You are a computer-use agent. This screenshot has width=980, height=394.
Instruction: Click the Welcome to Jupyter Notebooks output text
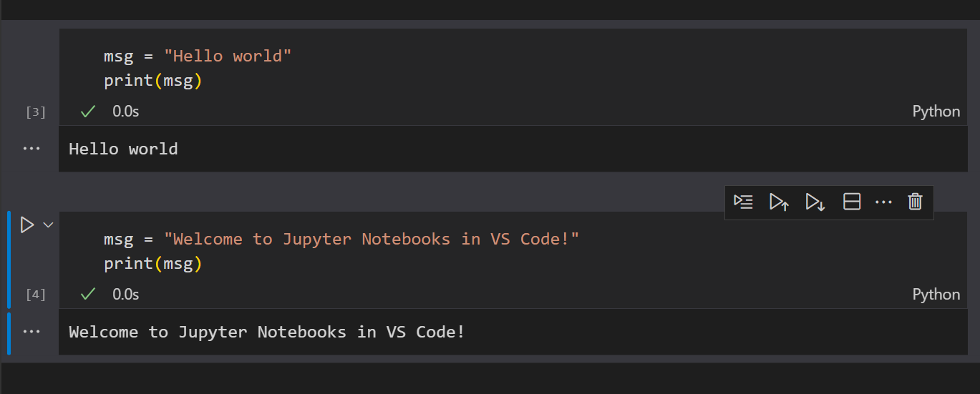click(x=266, y=332)
